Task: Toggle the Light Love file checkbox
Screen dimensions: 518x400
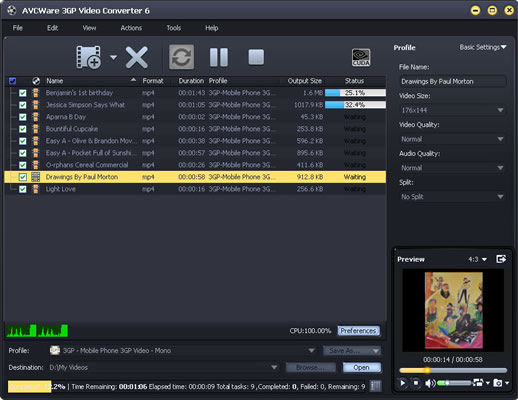Action: (22, 189)
